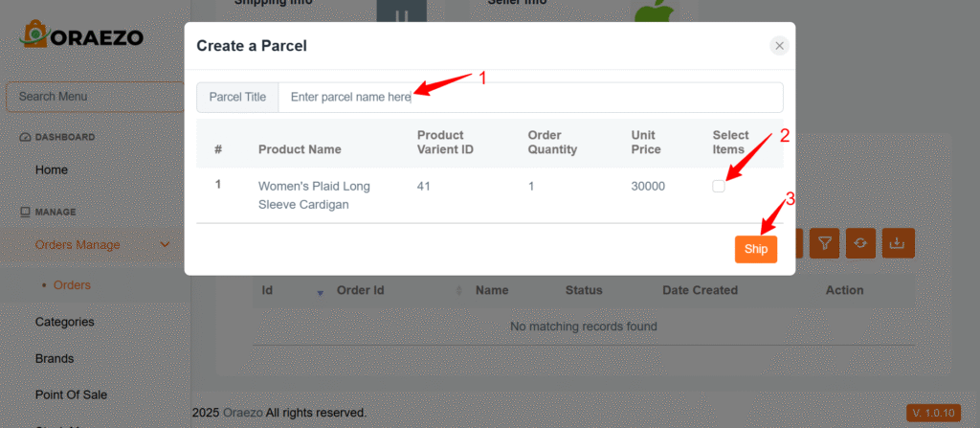Open Point Of Sale page
This screenshot has width=980, height=428.
point(71,394)
